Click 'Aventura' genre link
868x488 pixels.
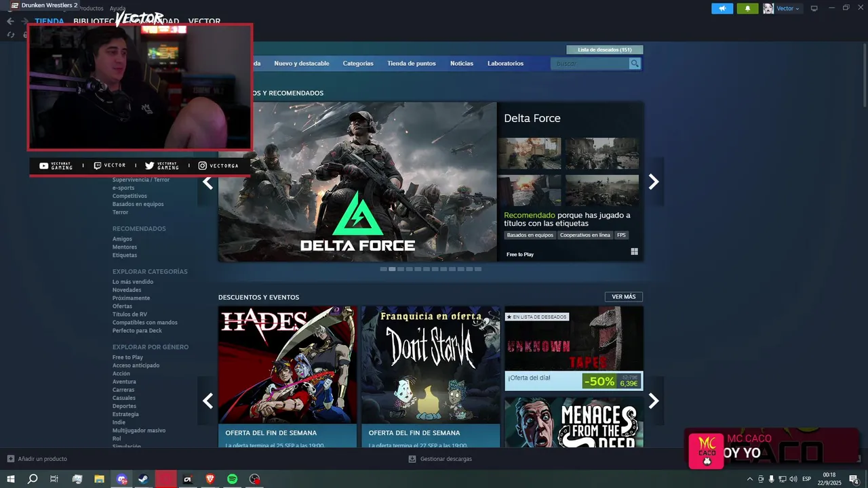[124, 382]
